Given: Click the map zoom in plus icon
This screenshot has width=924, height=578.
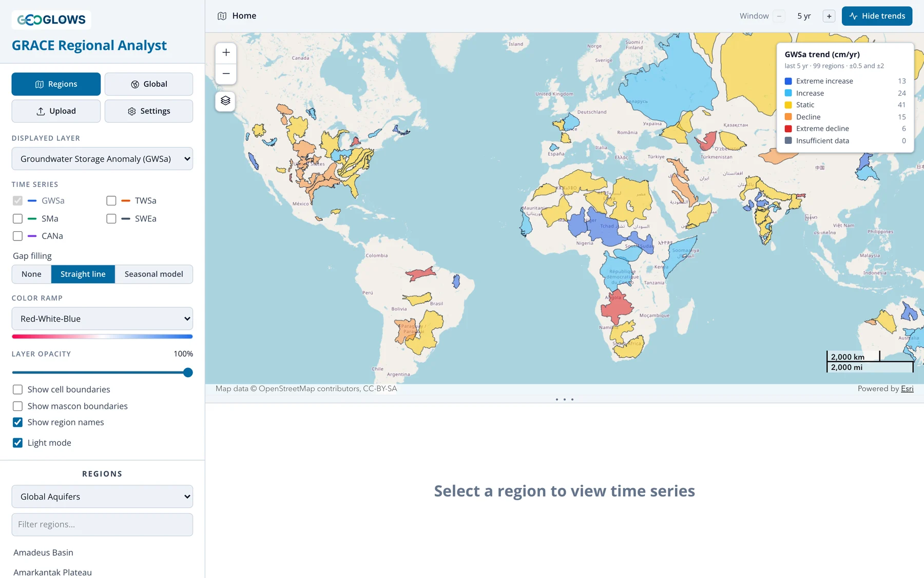Looking at the screenshot, I should click(x=226, y=52).
